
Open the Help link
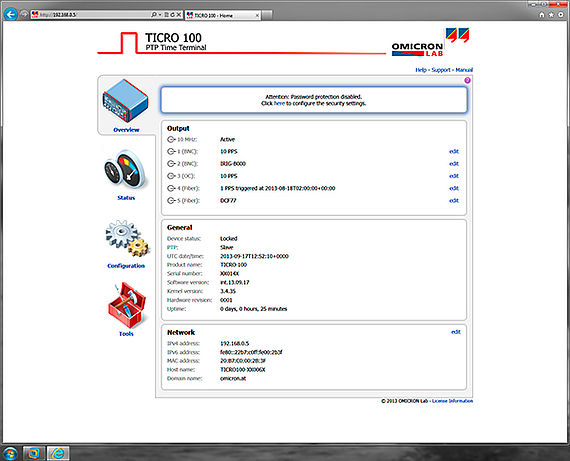(x=421, y=70)
